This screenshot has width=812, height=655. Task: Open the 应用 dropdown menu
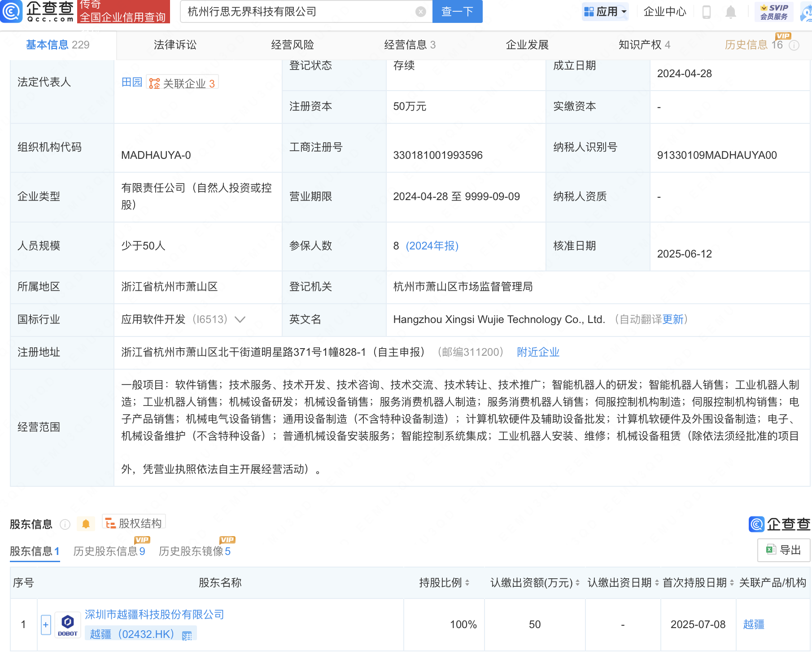pyautogui.click(x=605, y=12)
